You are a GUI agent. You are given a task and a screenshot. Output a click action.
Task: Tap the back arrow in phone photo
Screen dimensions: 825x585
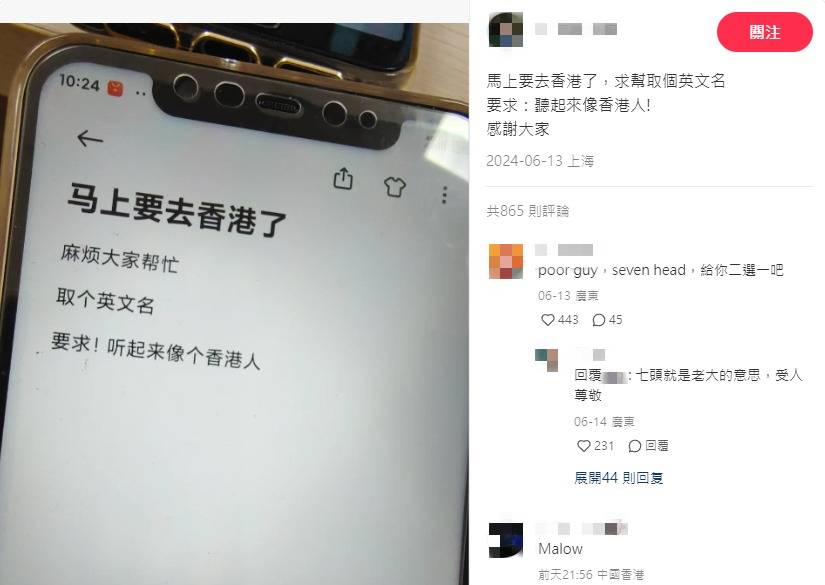pyautogui.click(x=90, y=138)
